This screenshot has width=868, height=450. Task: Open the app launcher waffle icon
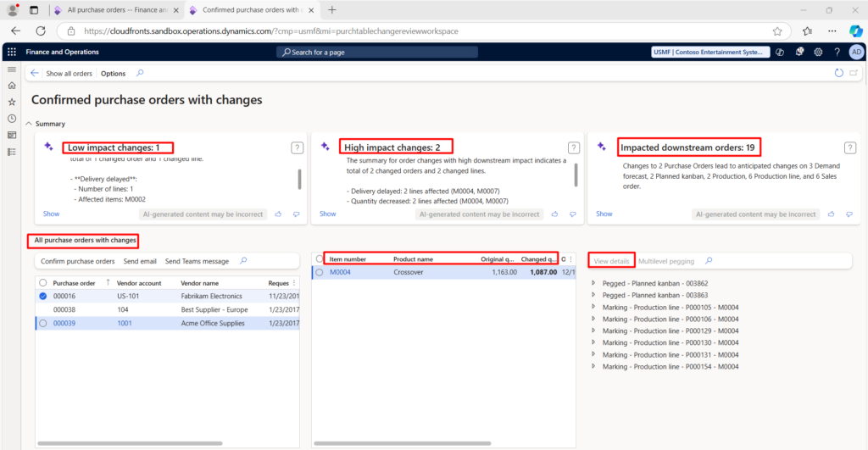click(12, 52)
